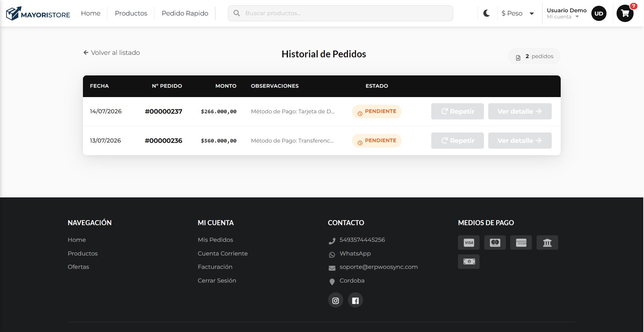Click the UD user avatar
Screen dimensions: 644x332
coord(599,13)
